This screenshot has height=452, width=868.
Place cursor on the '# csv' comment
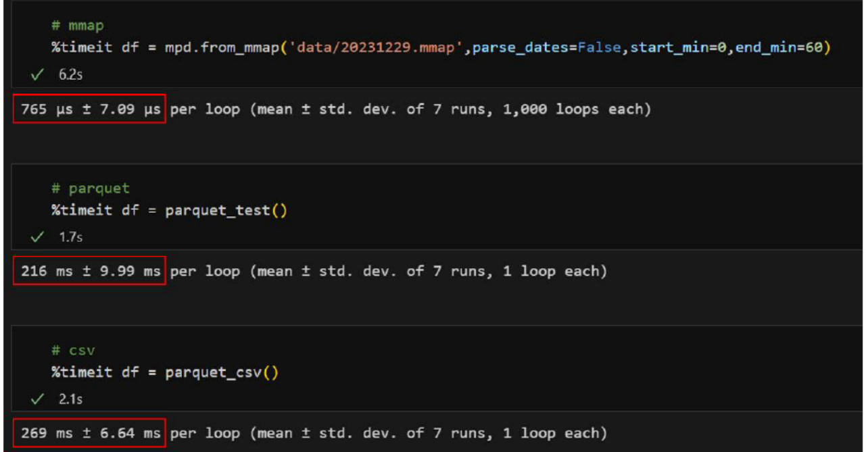pos(73,351)
